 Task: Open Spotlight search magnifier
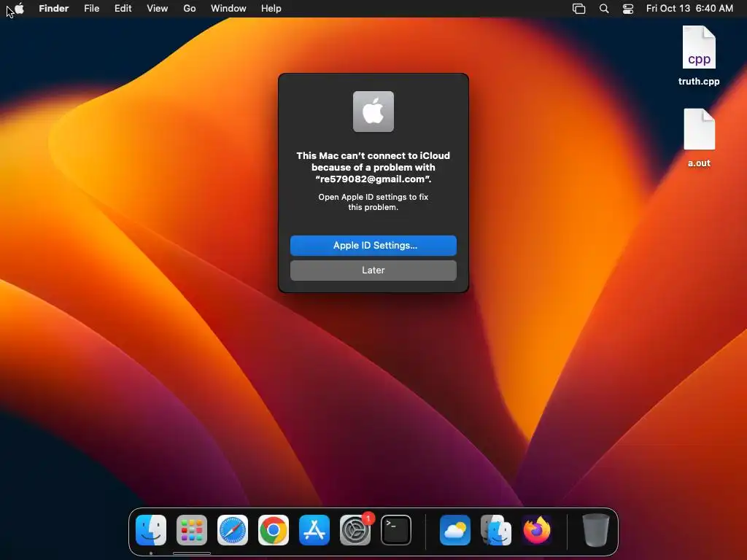604,8
